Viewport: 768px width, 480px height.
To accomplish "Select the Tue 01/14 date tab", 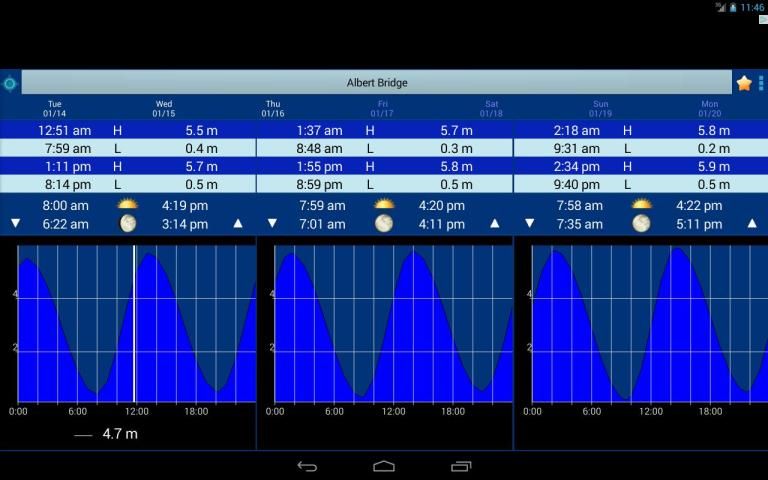I will (x=54, y=108).
